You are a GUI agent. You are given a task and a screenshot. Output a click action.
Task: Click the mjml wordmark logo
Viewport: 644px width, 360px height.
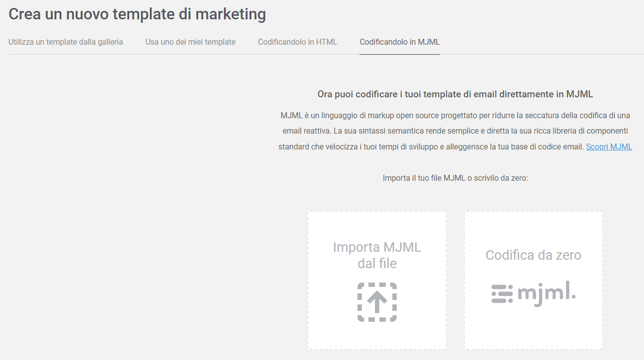tap(546, 294)
